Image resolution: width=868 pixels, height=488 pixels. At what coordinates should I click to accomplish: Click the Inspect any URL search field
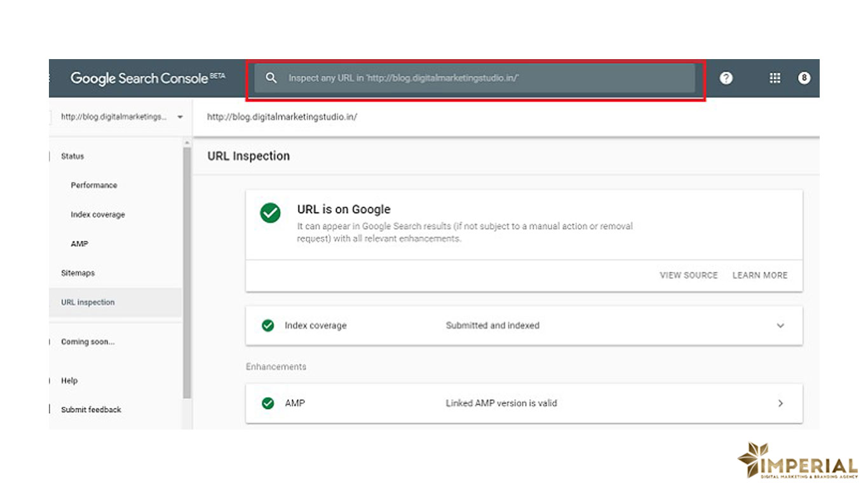(x=483, y=78)
